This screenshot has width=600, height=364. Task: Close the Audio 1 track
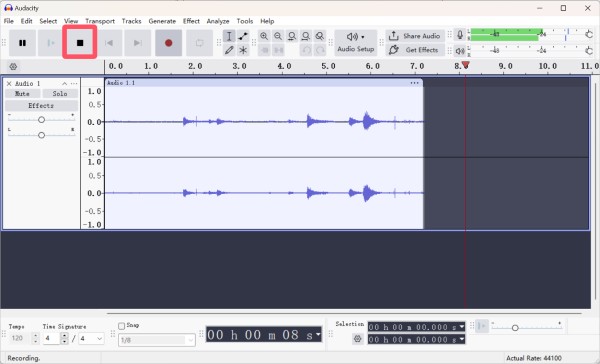click(9, 83)
